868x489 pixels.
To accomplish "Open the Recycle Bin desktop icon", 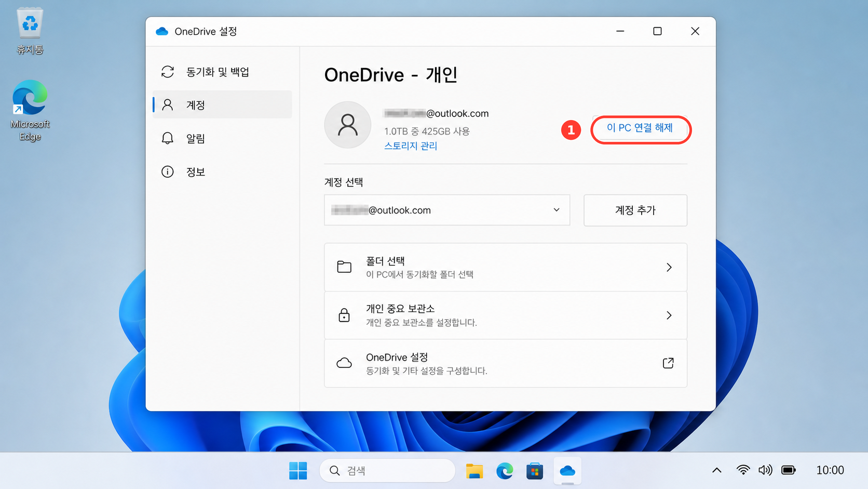I will (x=30, y=31).
